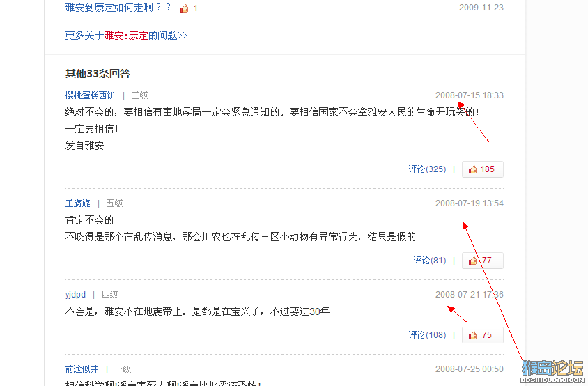
Task: Upvote the answer showing 75 likes
Action: [483, 335]
